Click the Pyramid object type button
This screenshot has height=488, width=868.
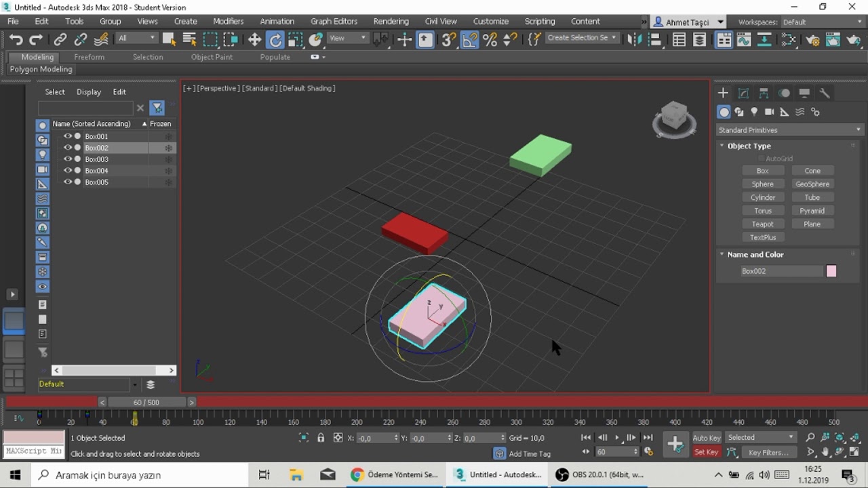[x=812, y=211]
